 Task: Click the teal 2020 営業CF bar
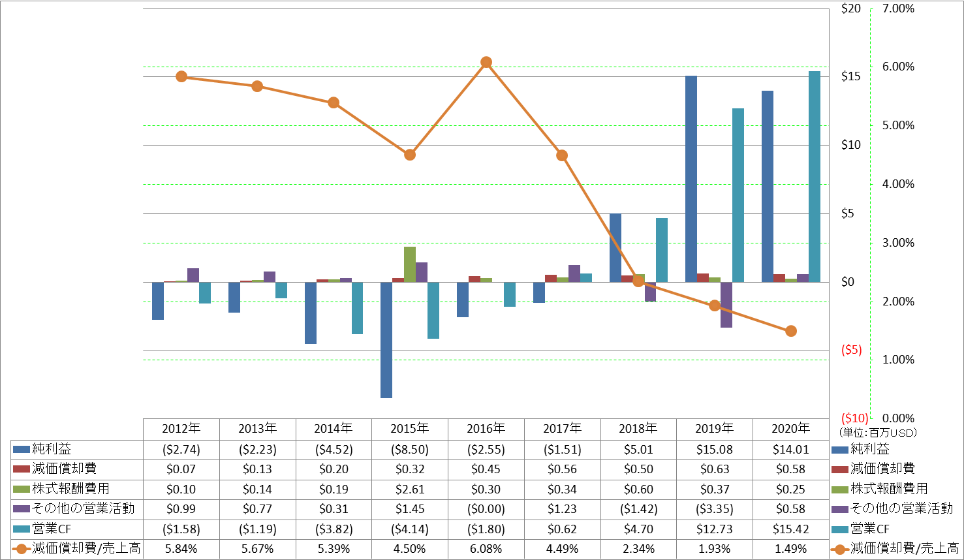click(x=815, y=176)
